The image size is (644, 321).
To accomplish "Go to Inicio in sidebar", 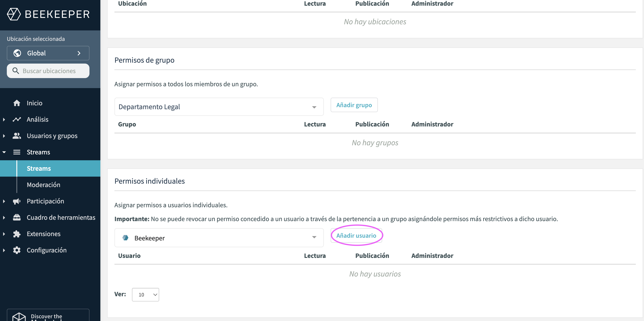I will pyautogui.click(x=35, y=103).
